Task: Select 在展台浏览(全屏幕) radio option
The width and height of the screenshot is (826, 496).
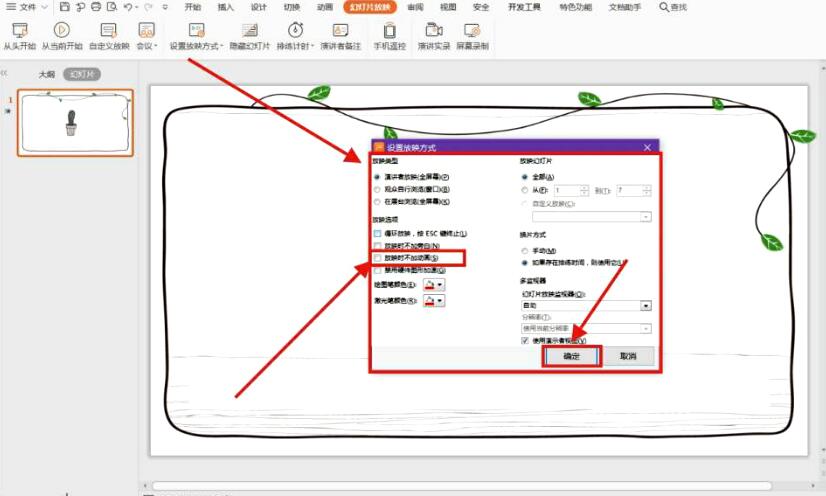Action: 377,202
